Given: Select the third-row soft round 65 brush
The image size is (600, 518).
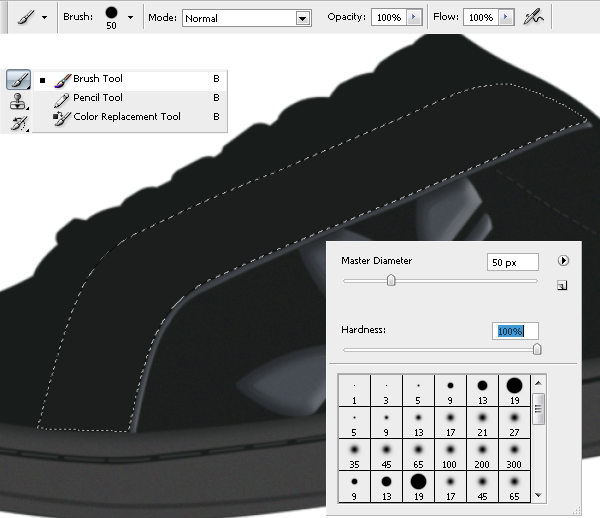Looking at the screenshot, I should 418,455.
